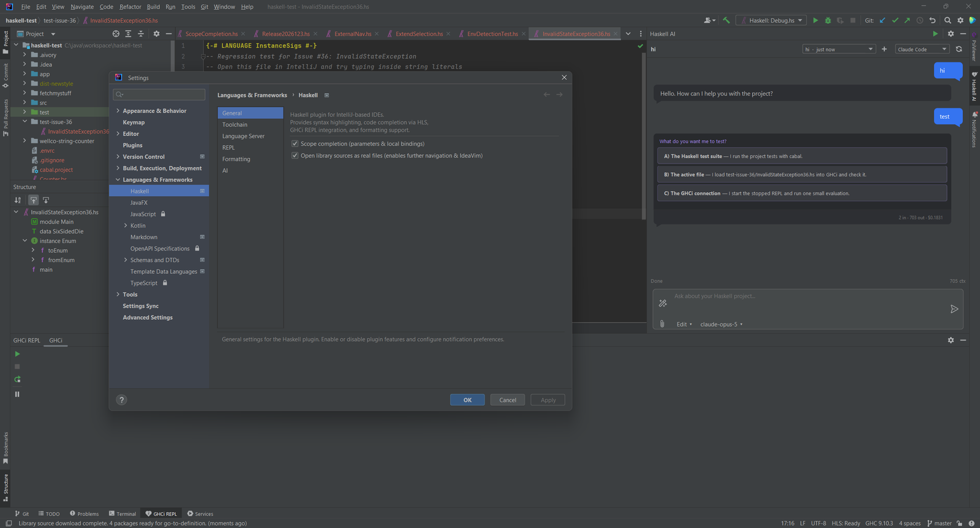The height and width of the screenshot is (528, 980).
Task: Click the editor vertical scrollbar
Action: click(x=643, y=135)
